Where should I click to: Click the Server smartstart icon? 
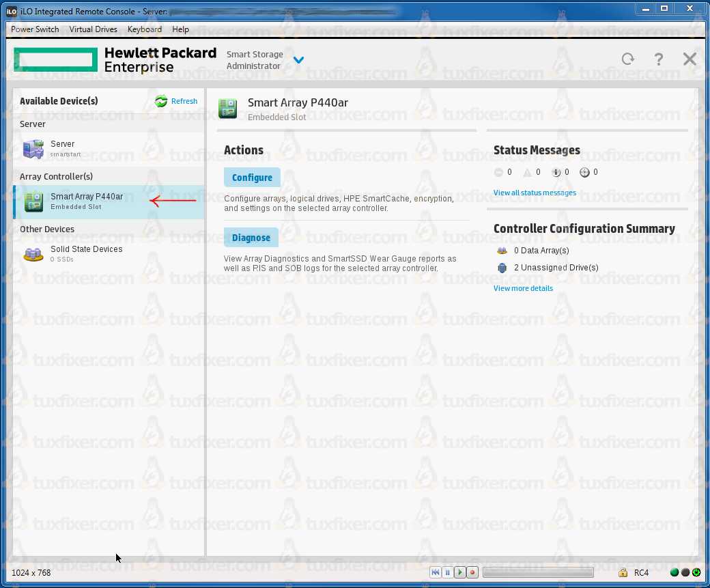(x=33, y=149)
